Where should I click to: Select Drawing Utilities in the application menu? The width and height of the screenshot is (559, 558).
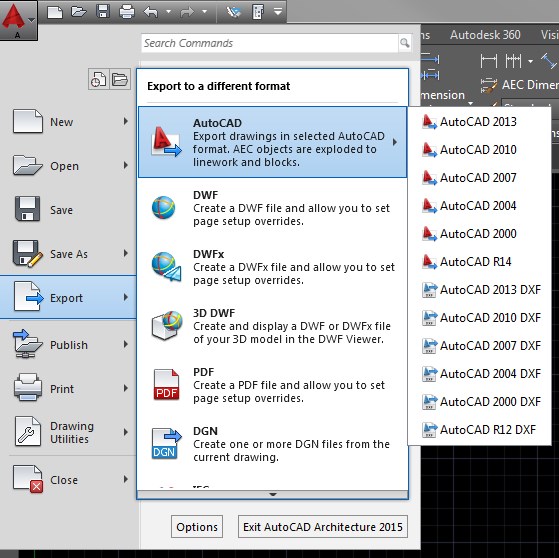[x=68, y=432]
